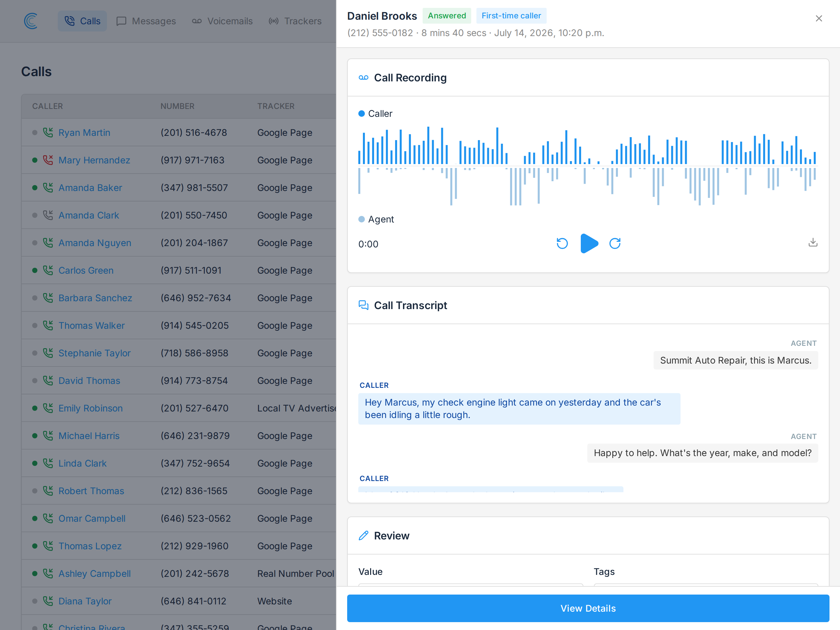Click caller message about check engine light
The image size is (840, 630).
519,409
